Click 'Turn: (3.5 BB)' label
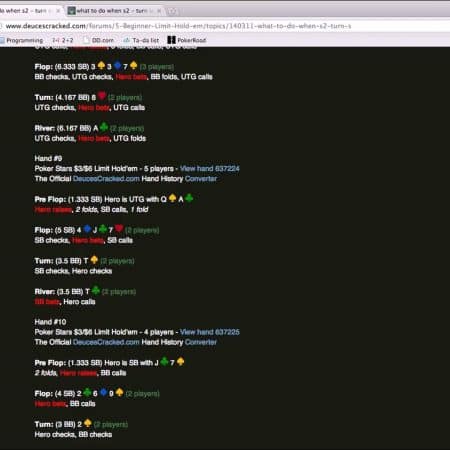The width and height of the screenshot is (450, 450). pos(58,261)
